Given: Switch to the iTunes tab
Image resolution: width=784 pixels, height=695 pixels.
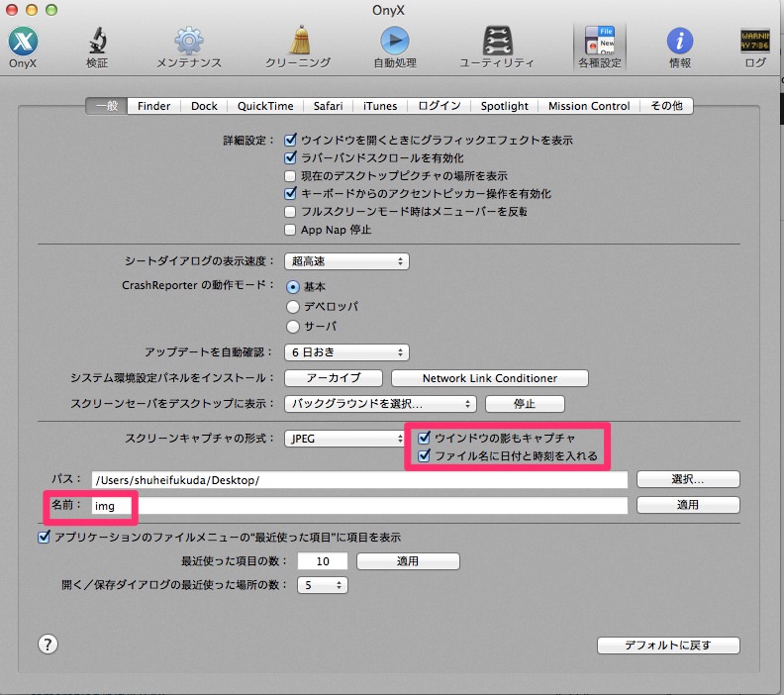Looking at the screenshot, I should [380, 106].
